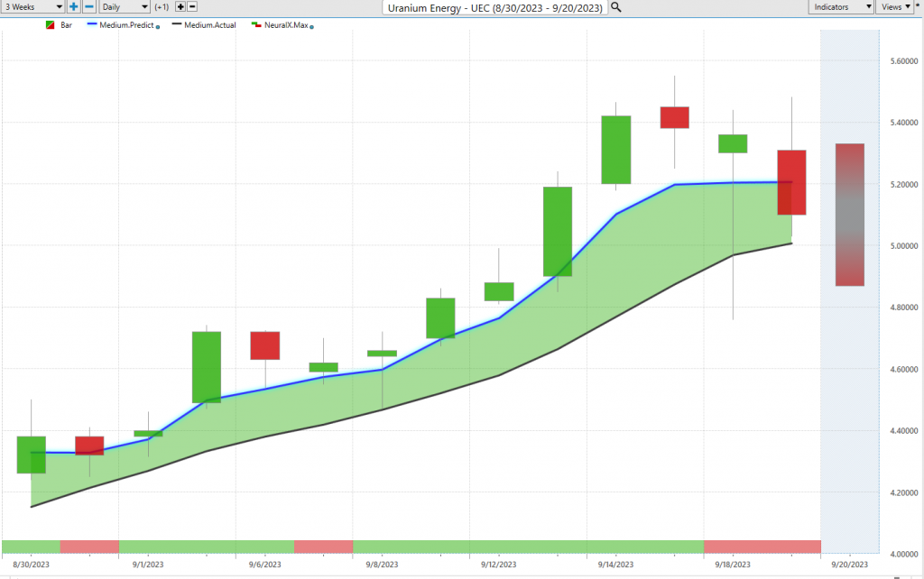Click the black minus icon beside (+1)
Screen dimensions: 924x579
tap(192, 7)
